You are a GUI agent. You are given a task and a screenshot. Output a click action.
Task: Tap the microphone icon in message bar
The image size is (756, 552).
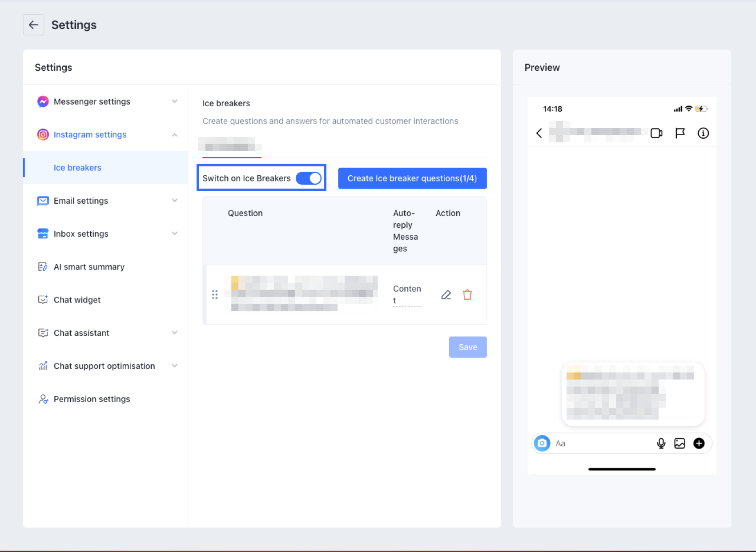pos(661,443)
